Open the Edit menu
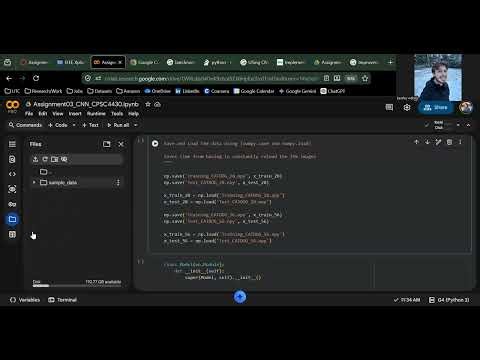 pos(43,114)
